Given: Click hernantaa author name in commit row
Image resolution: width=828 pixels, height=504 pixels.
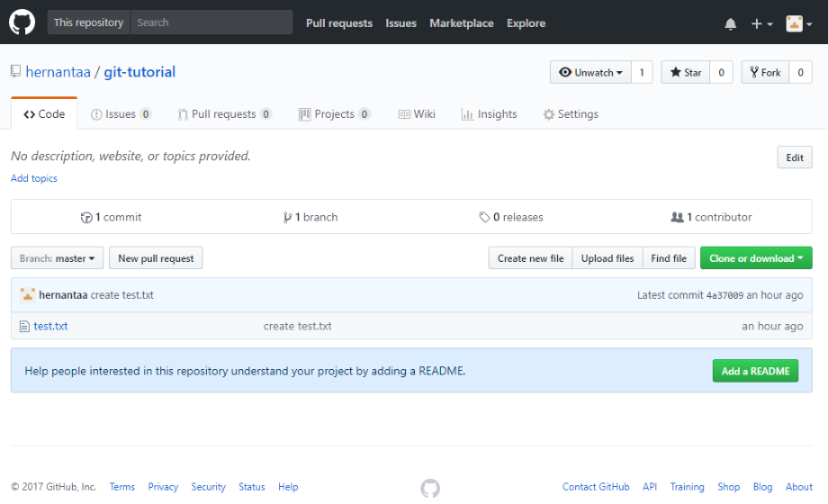Looking at the screenshot, I should pos(63,295).
